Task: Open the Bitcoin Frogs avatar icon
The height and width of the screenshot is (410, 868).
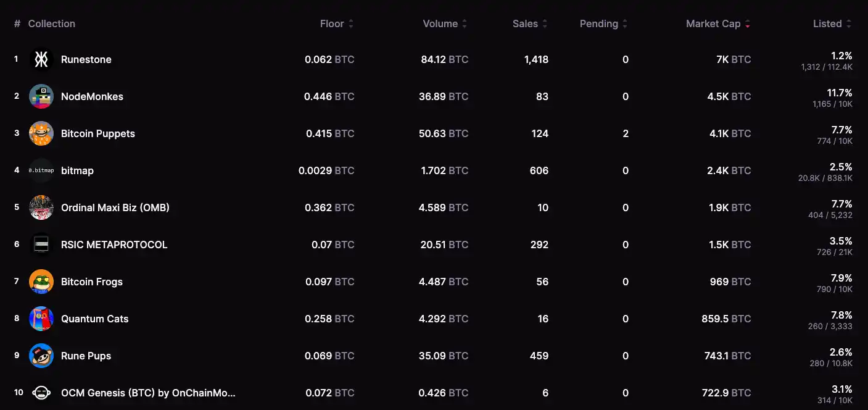Action: 41,282
